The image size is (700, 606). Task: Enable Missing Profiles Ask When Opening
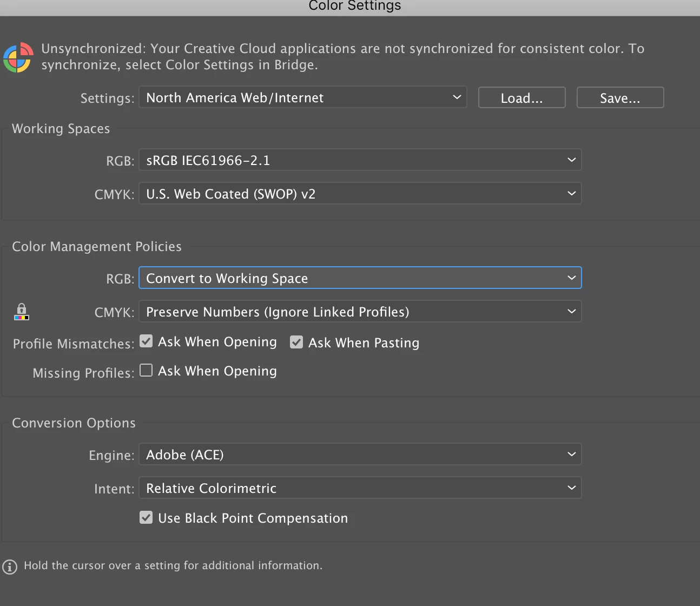tap(146, 370)
